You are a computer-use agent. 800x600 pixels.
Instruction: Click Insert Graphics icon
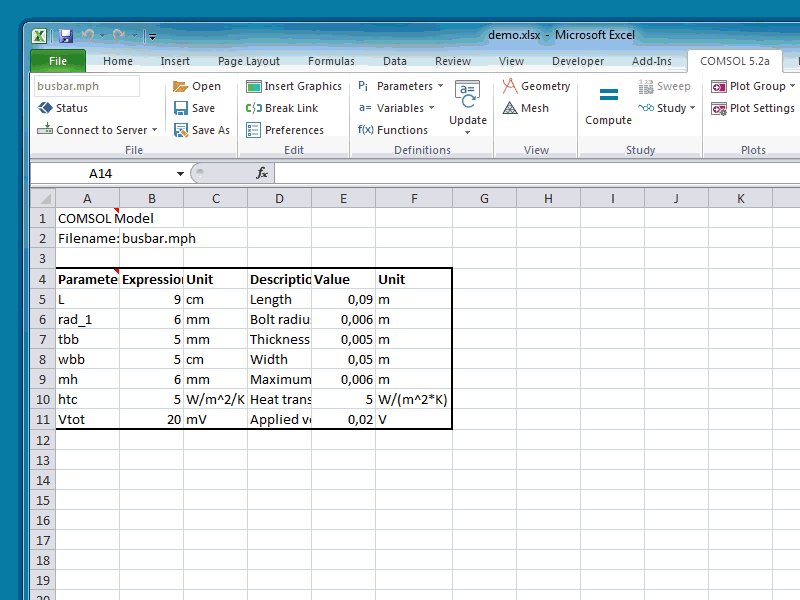point(294,86)
